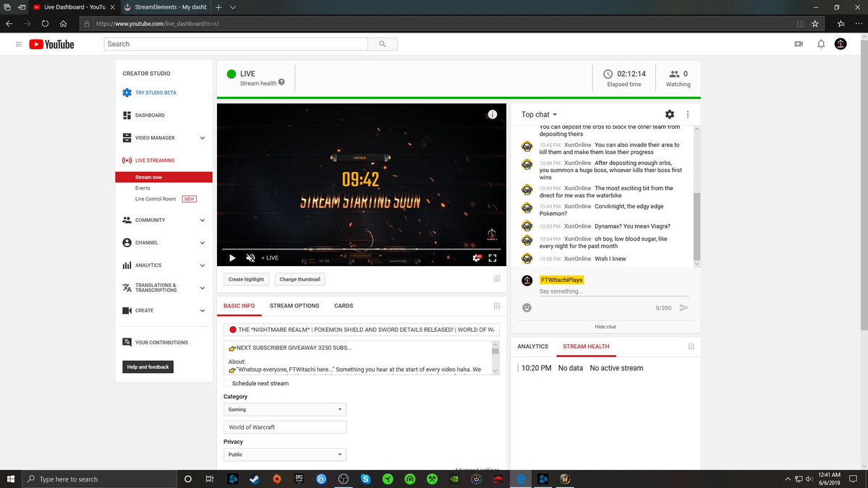This screenshot has width=868, height=488.
Task: Open the Category Gaming dropdown
Action: 285,409
